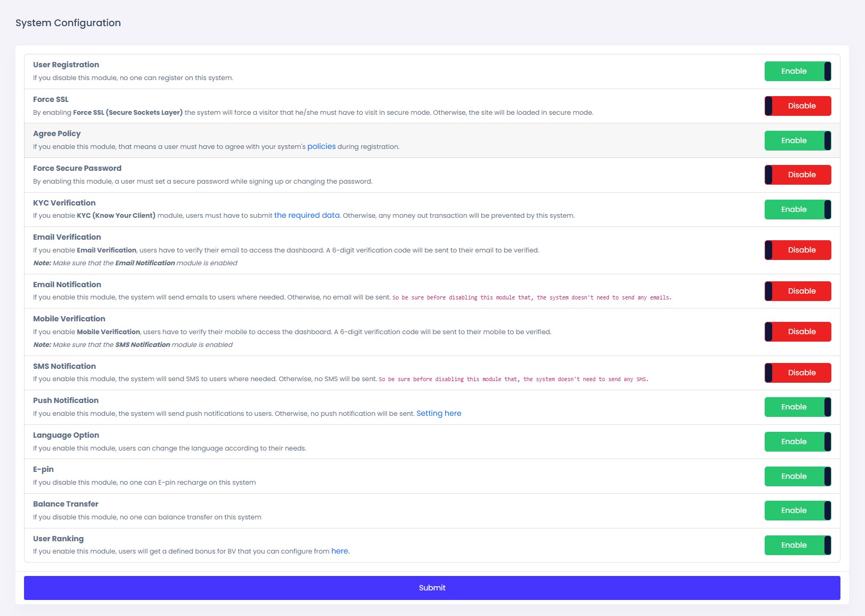Open the policies link in Agree Policy
Screen dimensions: 865x616
coord(321,146)
